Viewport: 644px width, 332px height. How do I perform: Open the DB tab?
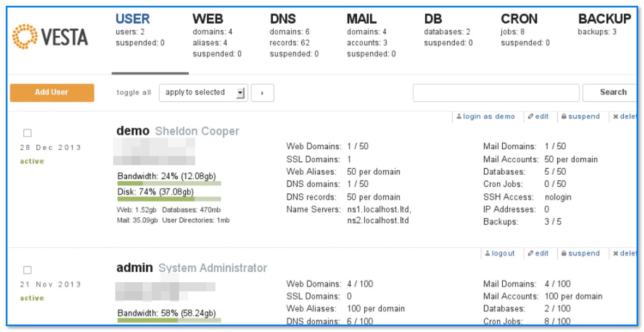pos(433,19)
